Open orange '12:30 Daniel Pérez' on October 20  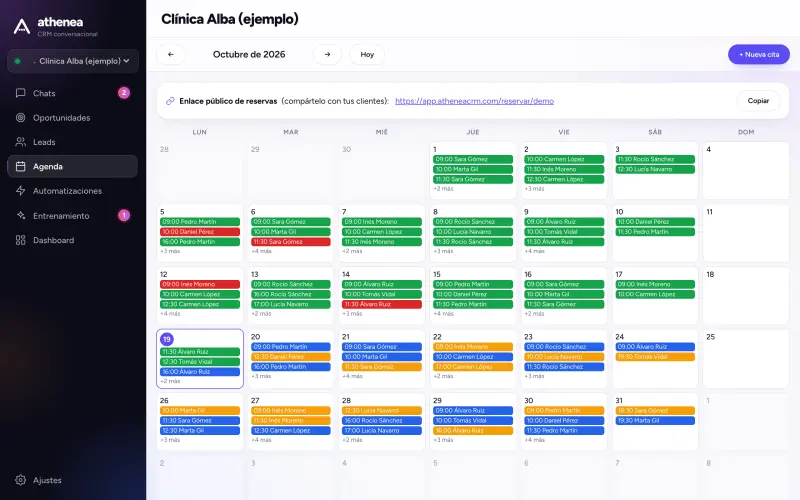click(291, 357)
